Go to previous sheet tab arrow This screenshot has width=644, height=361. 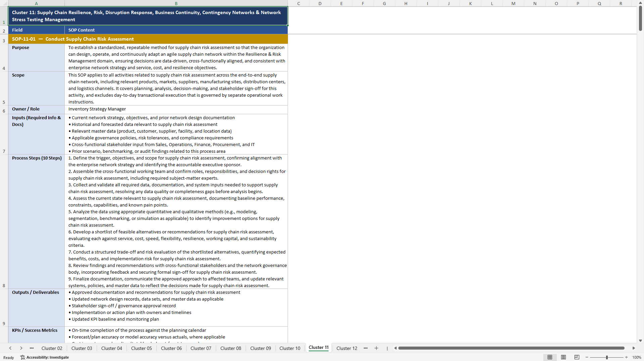(x=10, y=348)
